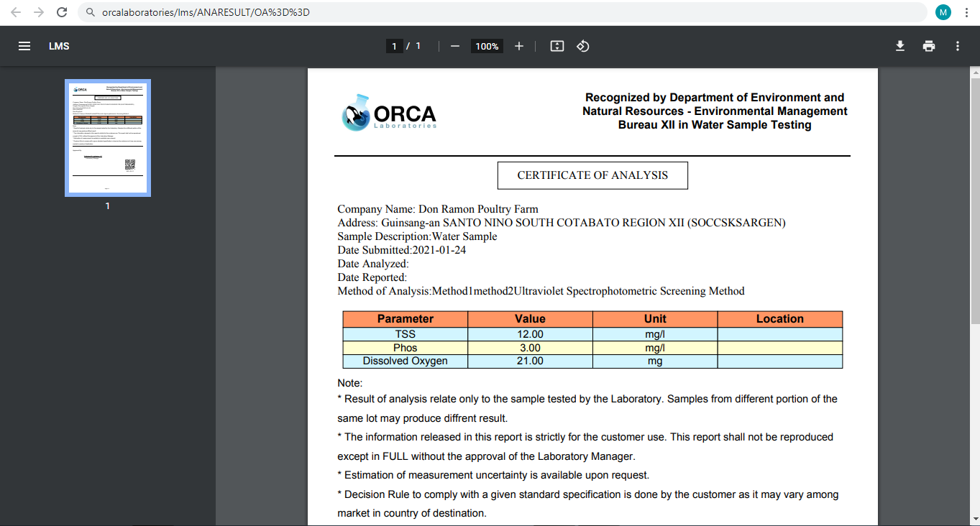The image size is (980, 526).
Task: Click the Date Submitted:2021-01-24 line
Action: (403, 250)
